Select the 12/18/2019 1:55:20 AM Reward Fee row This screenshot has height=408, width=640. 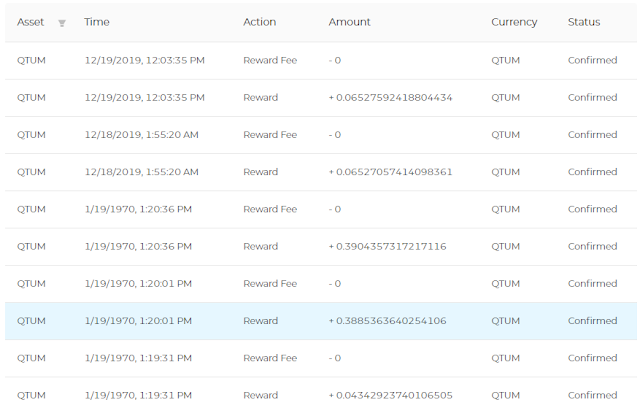pos(321,135)
